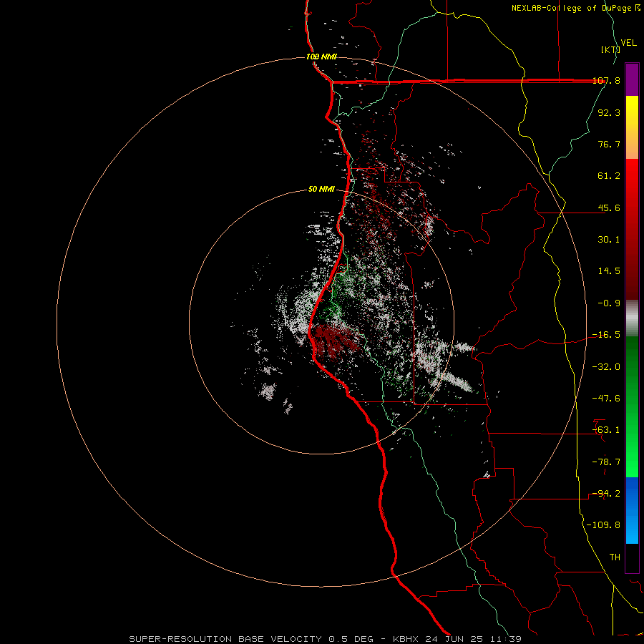Click the 61.2 legend value
This screenshot has height=644, width=644.
click(x=609, y=176)
